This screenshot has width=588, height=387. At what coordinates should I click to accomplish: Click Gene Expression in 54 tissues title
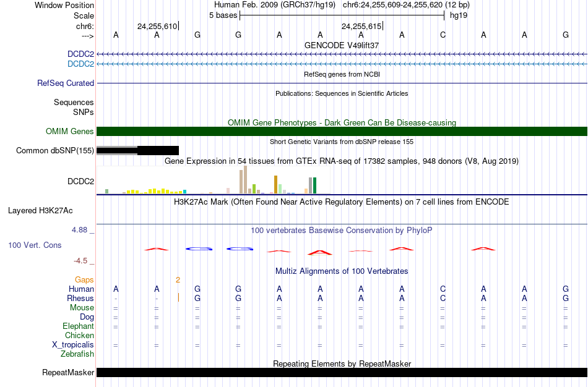tap(342, 161)
